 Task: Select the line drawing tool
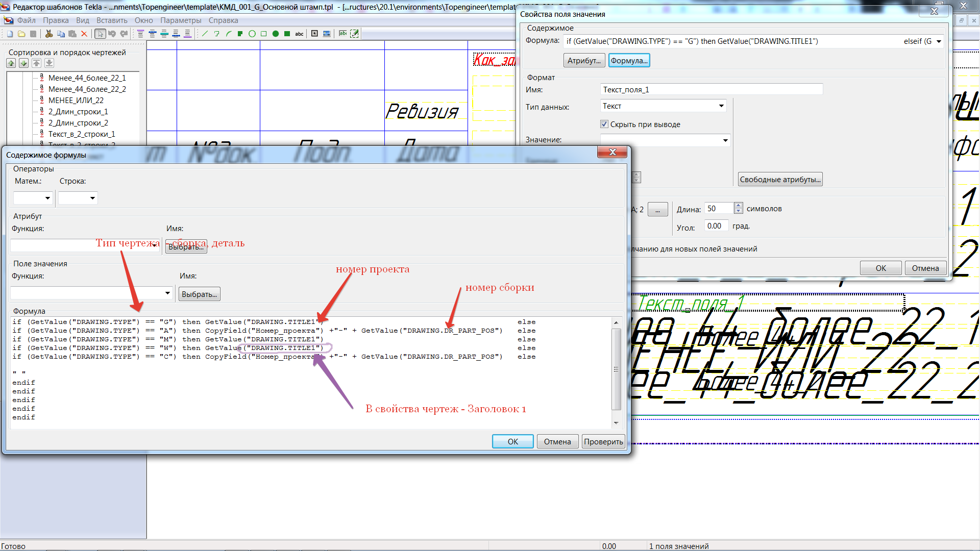click(x=205, y=34)
